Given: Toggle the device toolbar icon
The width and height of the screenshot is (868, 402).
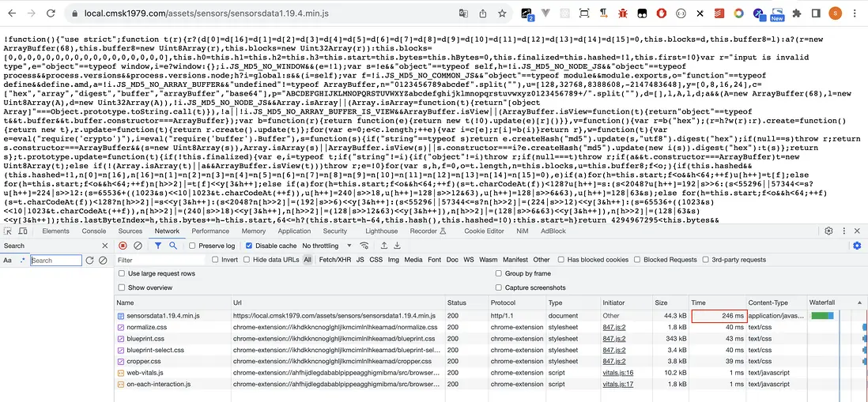Looking at the screenshot, I should [x=23, y=231].
